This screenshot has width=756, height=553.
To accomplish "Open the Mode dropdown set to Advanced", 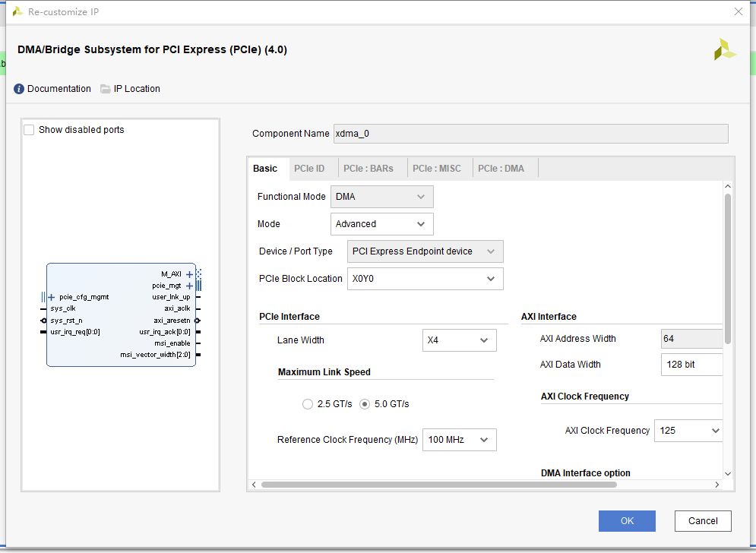I will 382,224.
